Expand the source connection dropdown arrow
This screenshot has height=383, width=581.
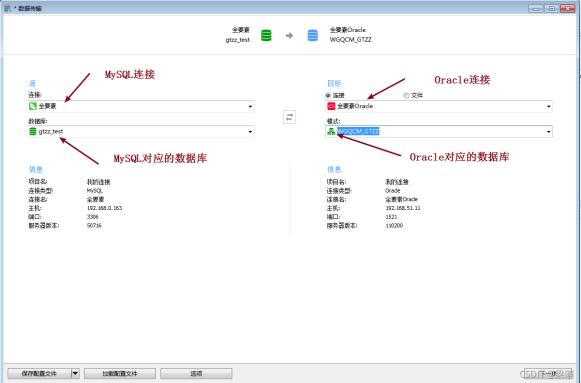point(250,107)
